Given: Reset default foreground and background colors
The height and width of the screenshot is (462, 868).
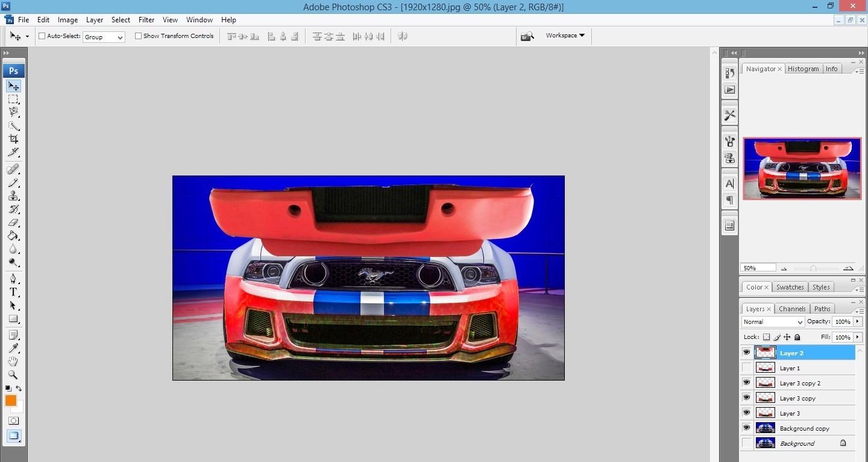Looking at the screenshot, I should coord(8,388).
